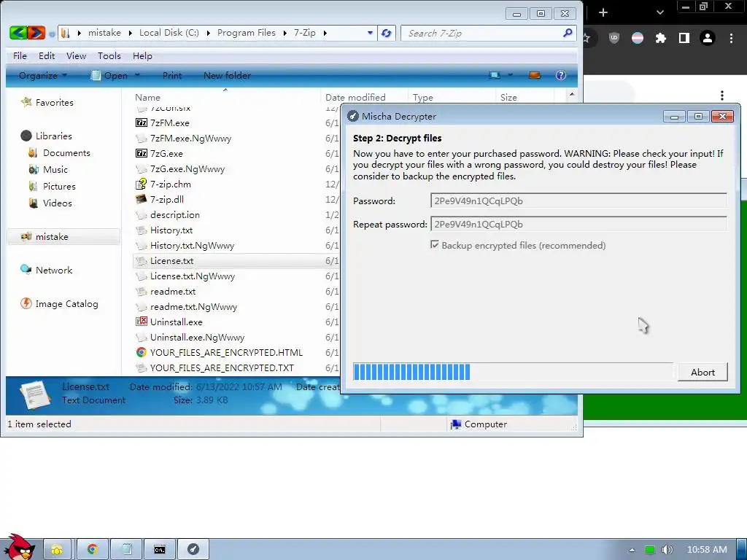Toggle the preview pane icon
Viewport: 747px width, 560px height.
click(535, 75)
